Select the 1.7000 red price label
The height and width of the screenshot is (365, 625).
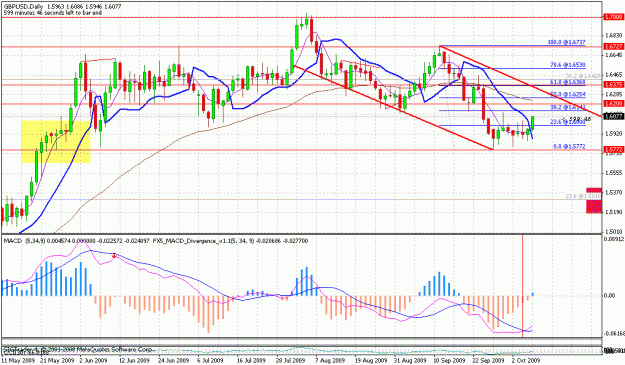pyautogui.click(x=613, y=17)
